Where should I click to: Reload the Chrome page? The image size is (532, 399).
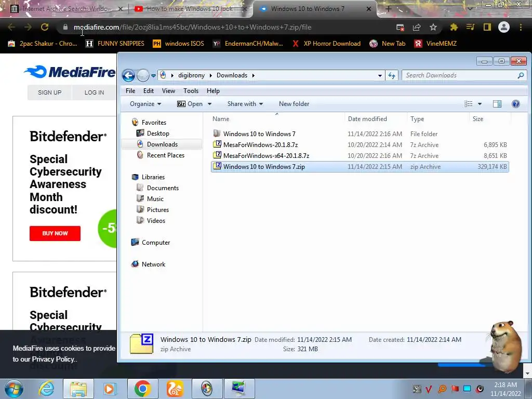tap(45, 27)
